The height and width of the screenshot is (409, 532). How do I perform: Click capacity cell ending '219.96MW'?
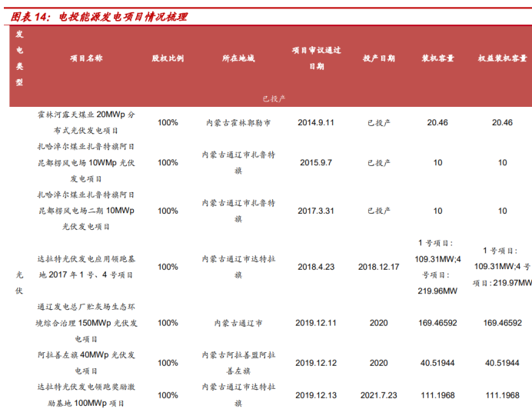[x=437, y=267]
